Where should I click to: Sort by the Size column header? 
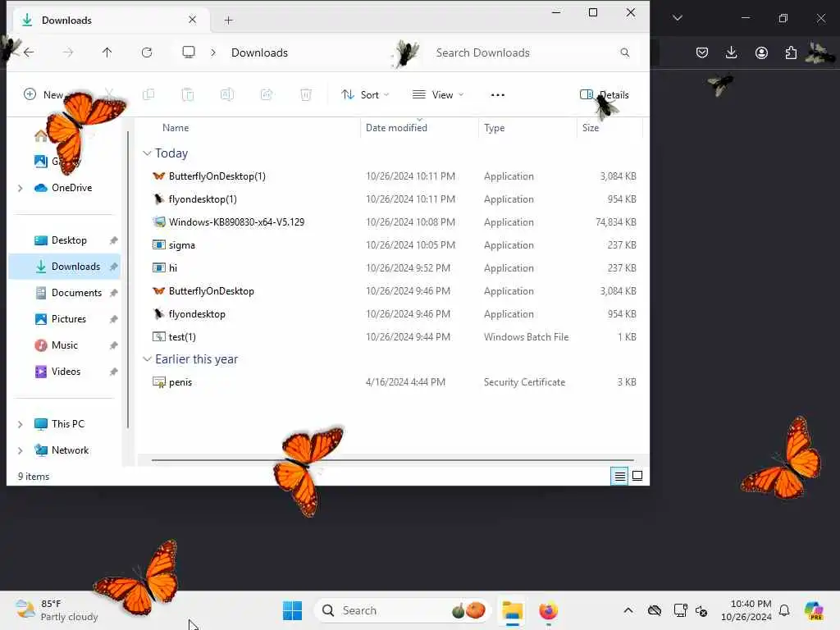(x=591, y=127)
